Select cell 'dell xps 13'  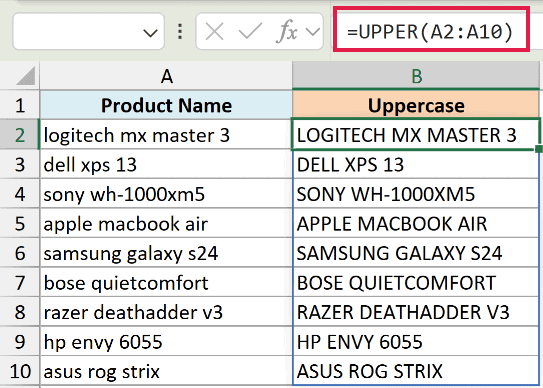click(x=166, y=164)
